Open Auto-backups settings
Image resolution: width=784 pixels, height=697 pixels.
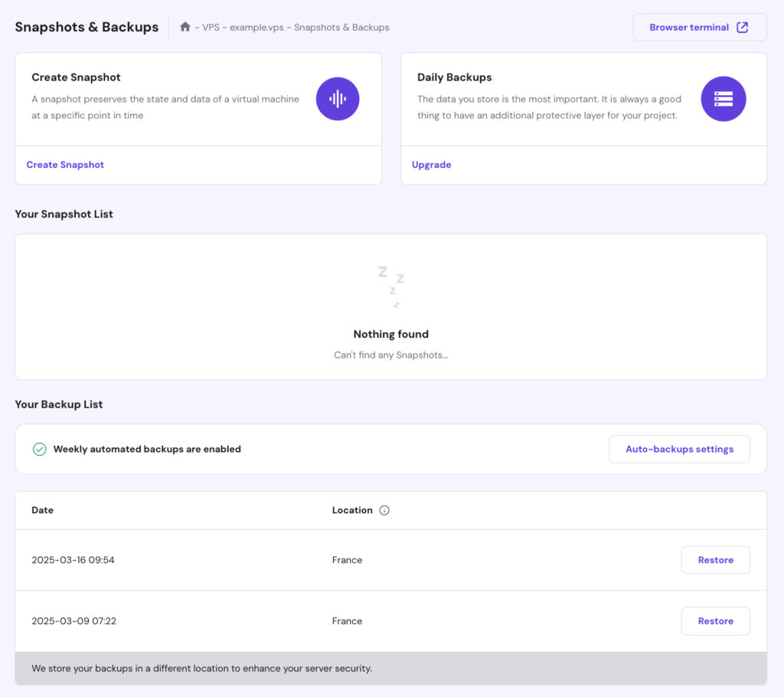679,449
